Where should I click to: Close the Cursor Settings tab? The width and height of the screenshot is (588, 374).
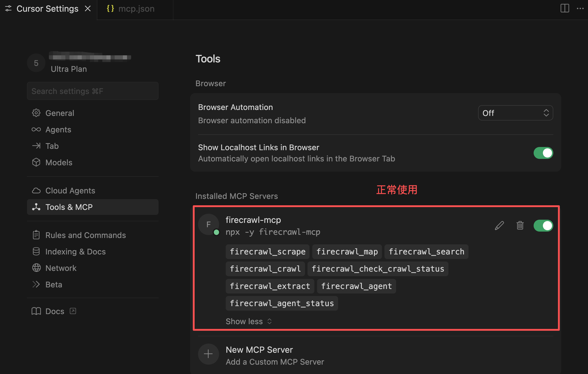coord(88,9)
